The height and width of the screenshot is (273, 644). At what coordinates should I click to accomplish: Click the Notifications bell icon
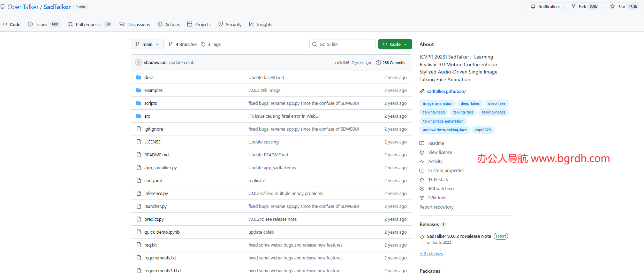coord(533,7)
